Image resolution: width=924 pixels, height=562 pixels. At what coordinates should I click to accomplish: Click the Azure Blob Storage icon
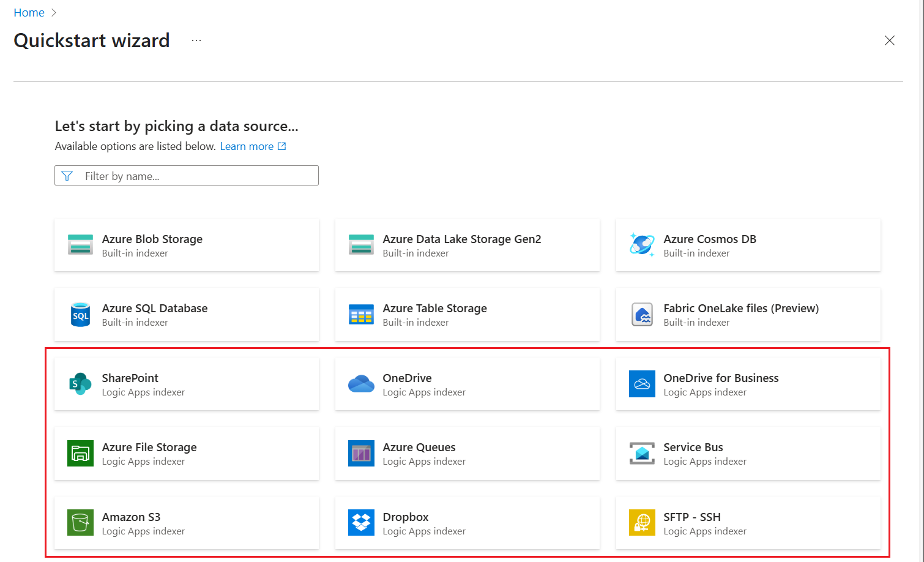click(x=80, y=245)
